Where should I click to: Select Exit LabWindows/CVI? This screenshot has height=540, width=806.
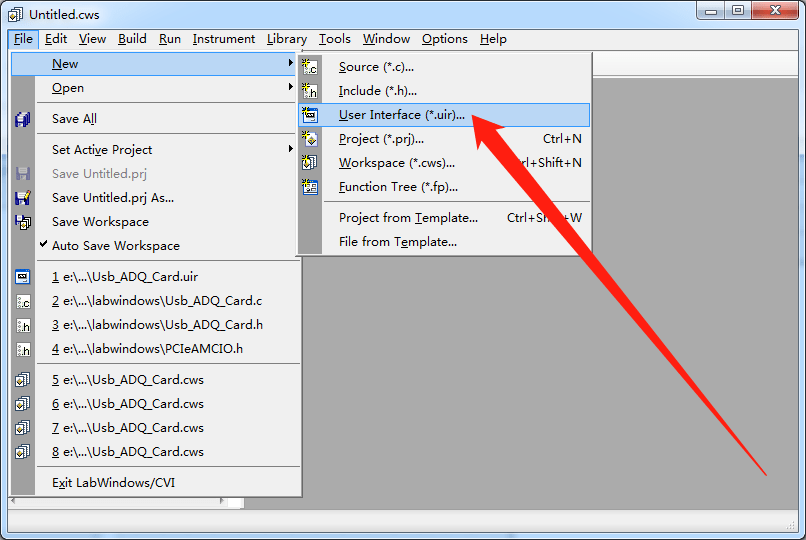point(113,483)
